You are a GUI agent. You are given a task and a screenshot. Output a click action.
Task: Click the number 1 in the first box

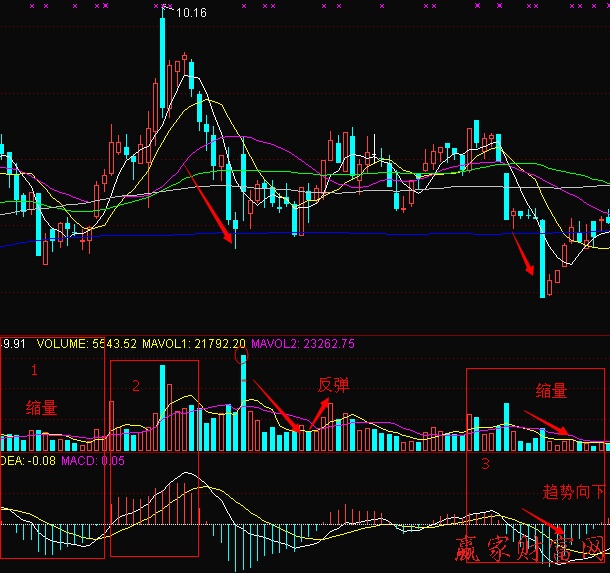pyautogui.click(x=34, y=370)
